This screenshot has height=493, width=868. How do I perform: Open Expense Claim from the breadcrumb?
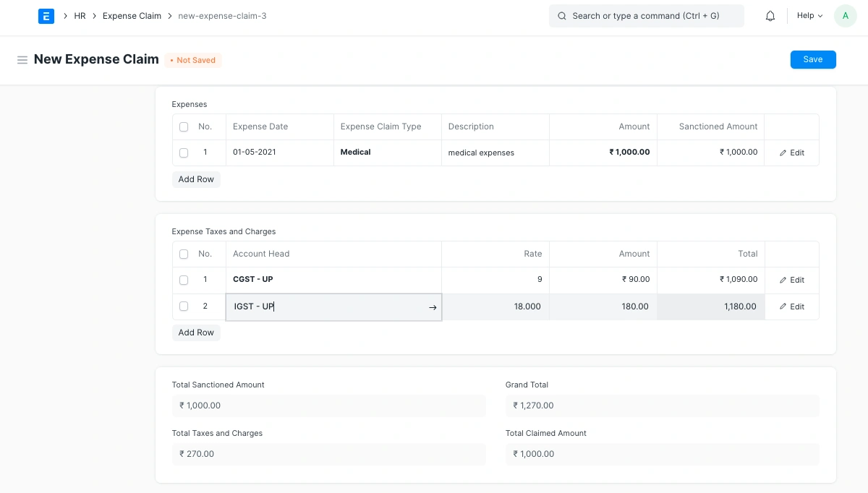pyautogui.click(x=132, y=15)
